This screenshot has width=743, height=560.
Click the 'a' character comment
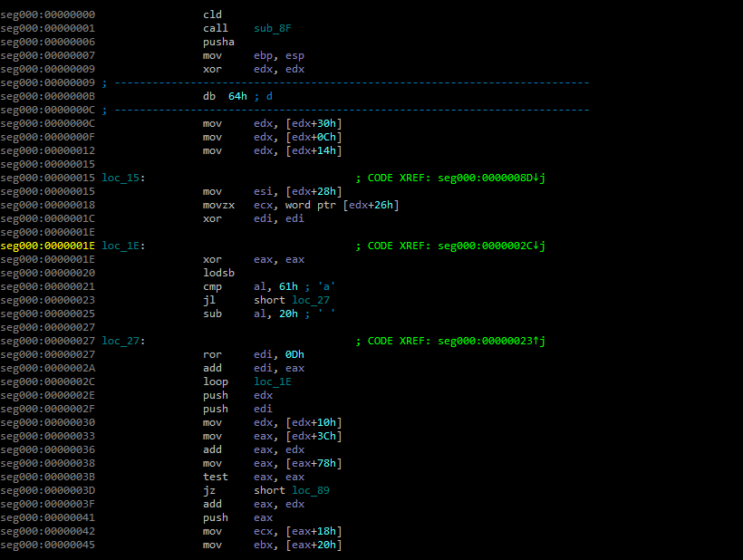[326, 286]
